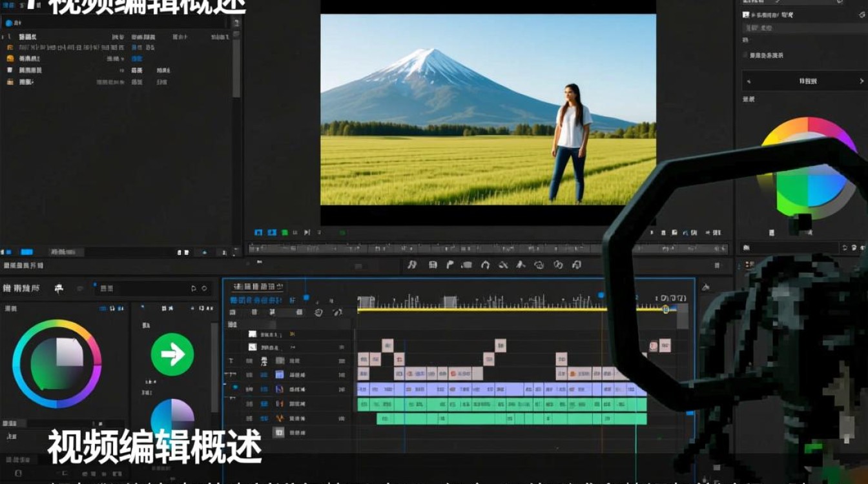Click the color wheel in the right-side panel

click(807, 168)
